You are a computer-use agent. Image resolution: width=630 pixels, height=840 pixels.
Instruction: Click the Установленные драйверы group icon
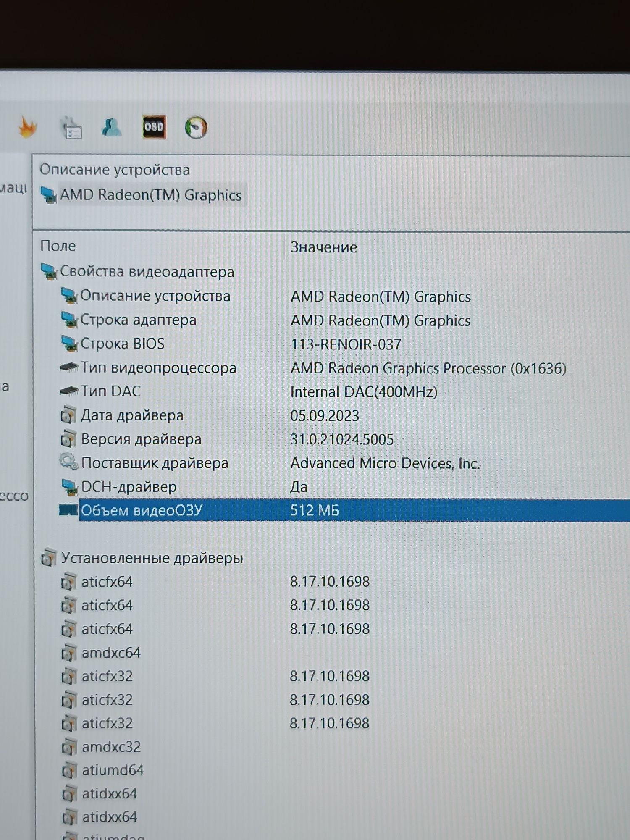click(49, 558)
